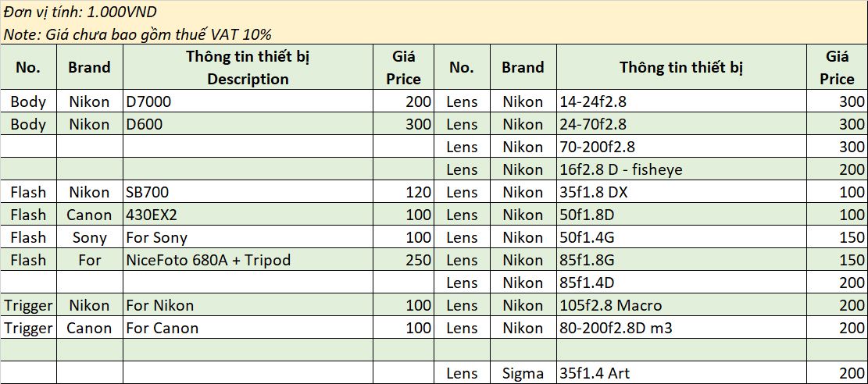Select the Sigma brand cell
868x384 pixels.
pos(523,374)
